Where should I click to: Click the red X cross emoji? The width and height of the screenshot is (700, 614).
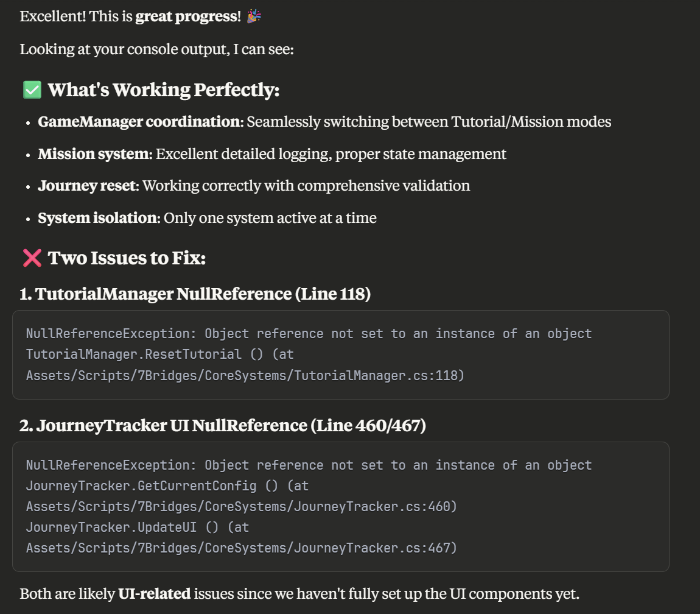pyautogui.click(x=32, y=258)
